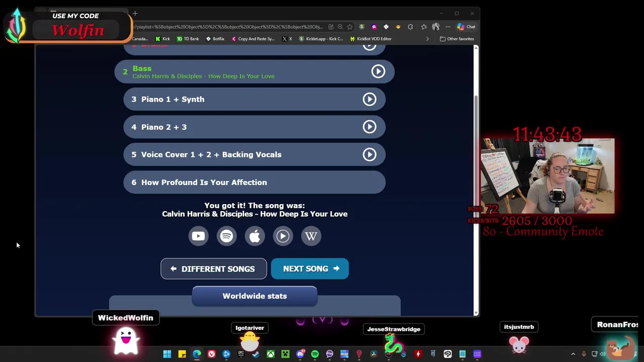Play Voice Cover 1 + 2 + Backing Vocals

pyautogui.click(x=370, y=154)
